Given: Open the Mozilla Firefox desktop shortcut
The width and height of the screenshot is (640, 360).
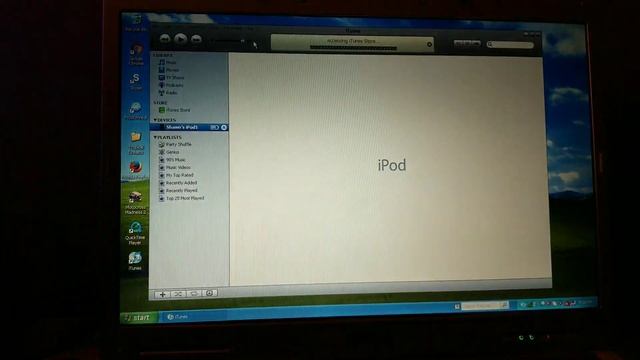Looking at the screenshot, I should (135, 171).
